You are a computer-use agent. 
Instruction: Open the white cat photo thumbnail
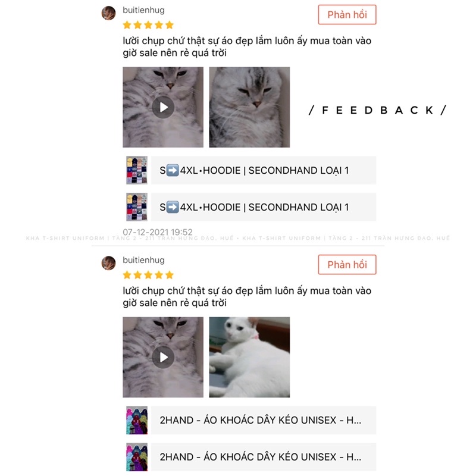pos(249,357)
